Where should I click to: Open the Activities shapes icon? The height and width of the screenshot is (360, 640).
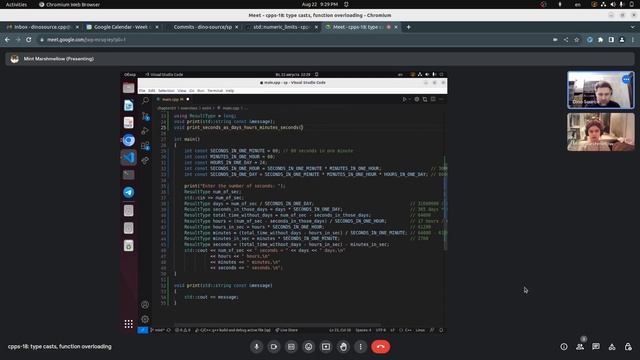pos(612,347)
